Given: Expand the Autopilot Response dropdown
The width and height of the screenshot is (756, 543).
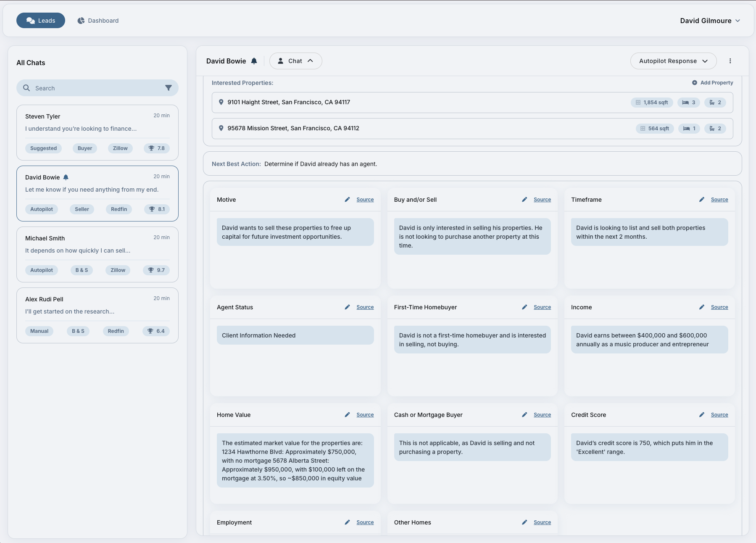Looking at the screenshot, I should click(673, 61).
